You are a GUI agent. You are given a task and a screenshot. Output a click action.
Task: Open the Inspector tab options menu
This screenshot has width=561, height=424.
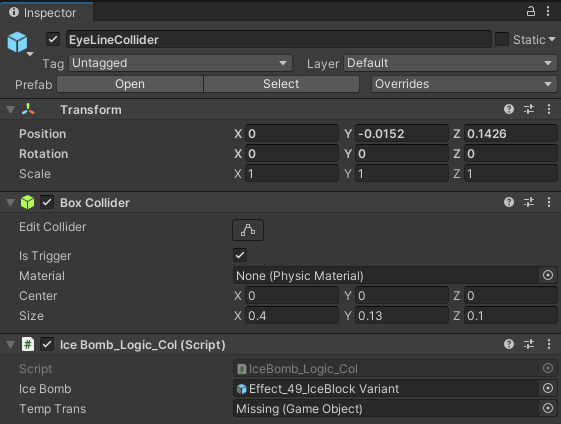(548, 11)
